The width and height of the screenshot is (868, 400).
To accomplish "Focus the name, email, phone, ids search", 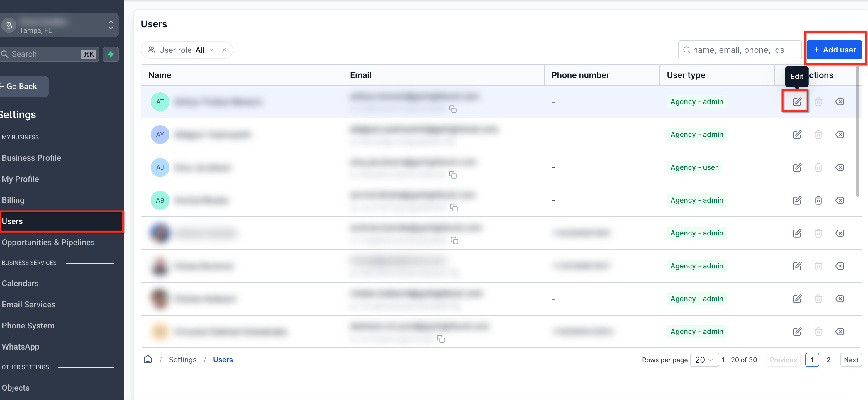I will [x=740, y=50].
